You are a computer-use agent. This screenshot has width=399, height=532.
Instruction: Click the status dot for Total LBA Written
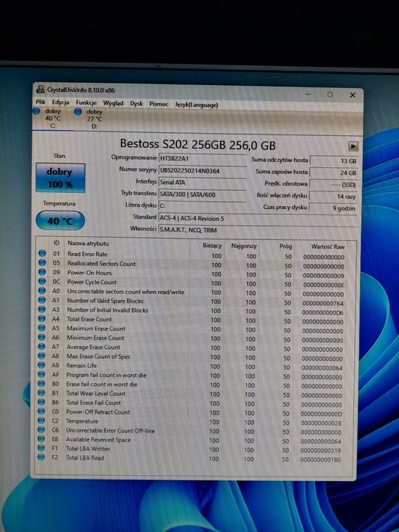pos(41,448)
